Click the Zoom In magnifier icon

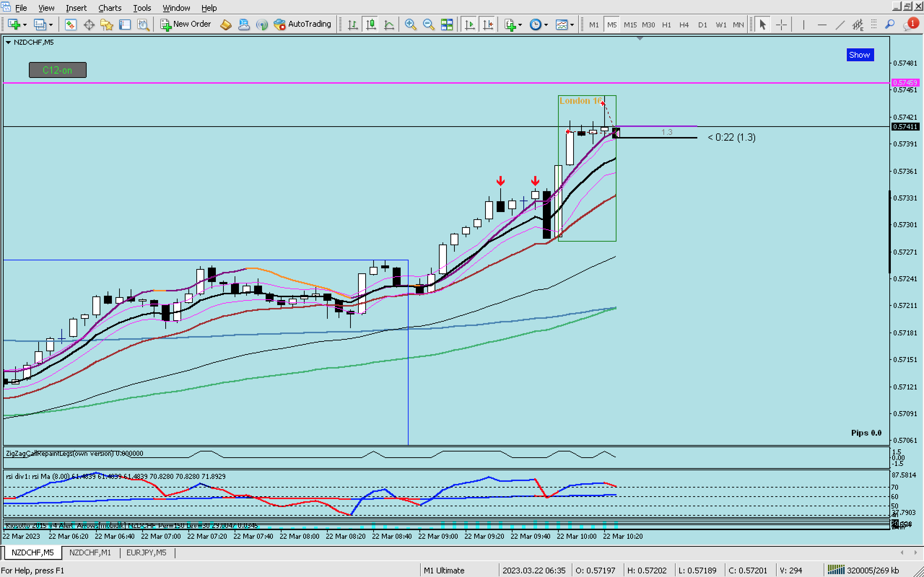(410, 25)
